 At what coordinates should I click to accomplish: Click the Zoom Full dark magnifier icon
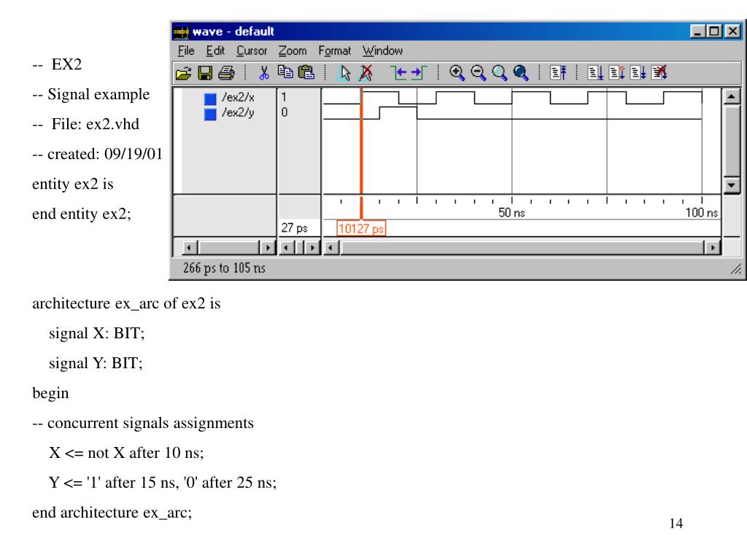(x=521, y=73)
